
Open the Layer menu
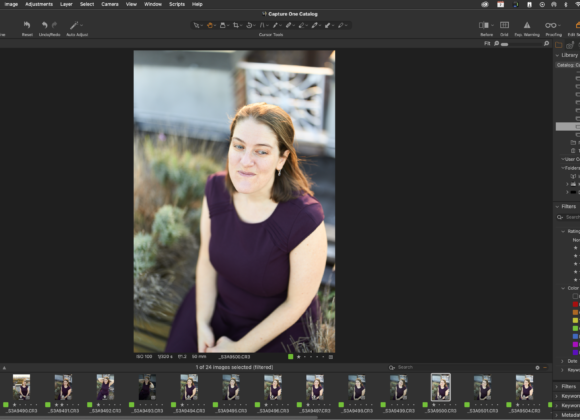(x=66, y=4)
